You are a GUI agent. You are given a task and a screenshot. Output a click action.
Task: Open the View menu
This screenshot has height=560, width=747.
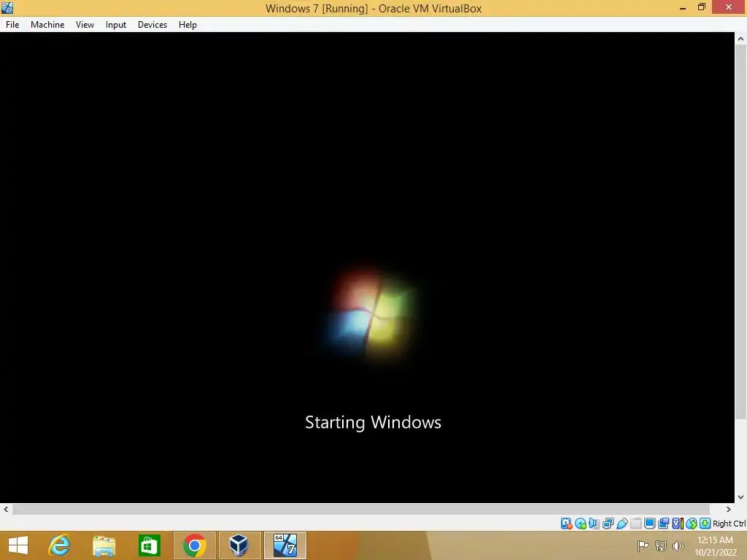tap(85, 25)
